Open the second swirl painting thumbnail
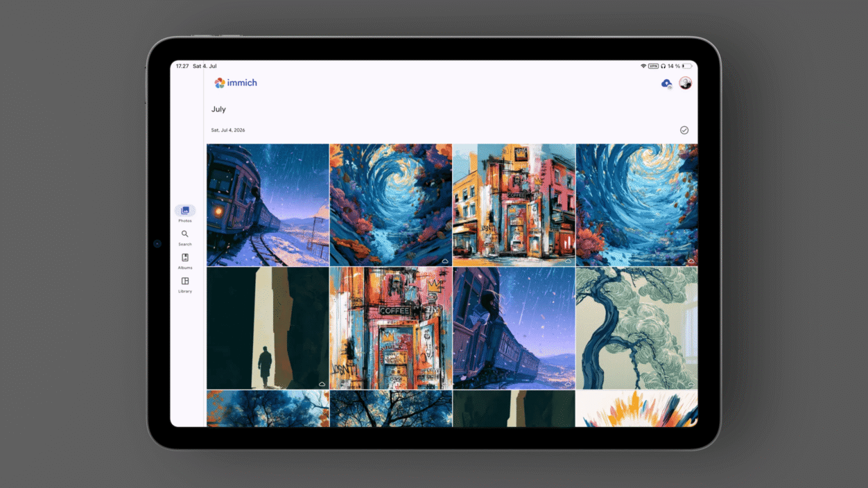The image size is (868, 488). (x=391, y=205)
